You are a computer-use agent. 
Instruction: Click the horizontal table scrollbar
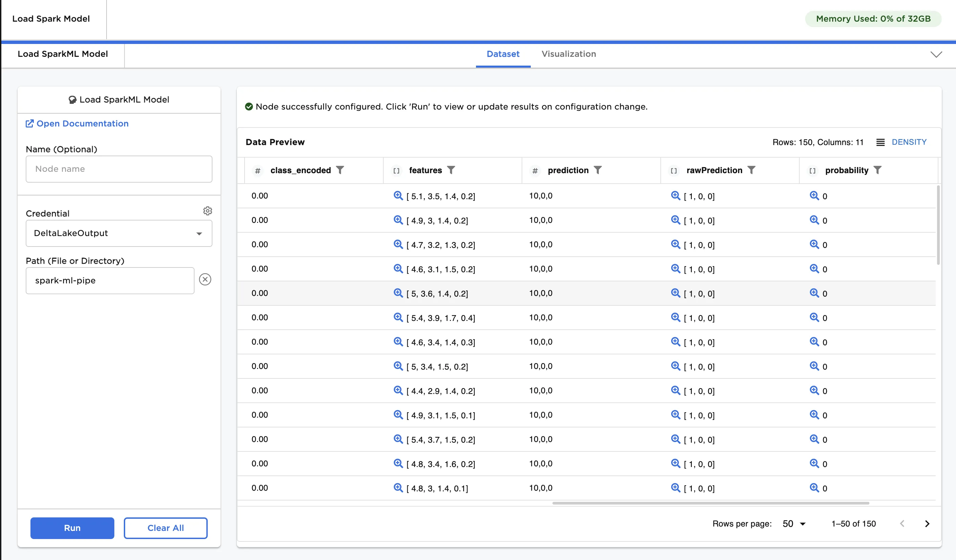(x=710, y=503)
